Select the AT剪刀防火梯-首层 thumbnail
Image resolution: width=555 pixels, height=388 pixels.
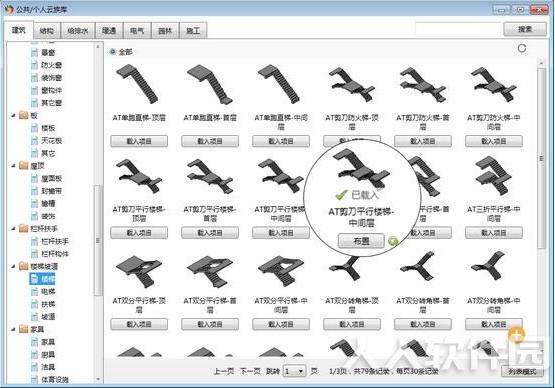423,84
